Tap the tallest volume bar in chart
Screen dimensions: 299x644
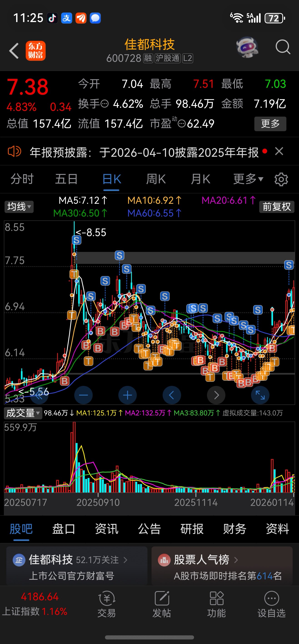[74, 457]
